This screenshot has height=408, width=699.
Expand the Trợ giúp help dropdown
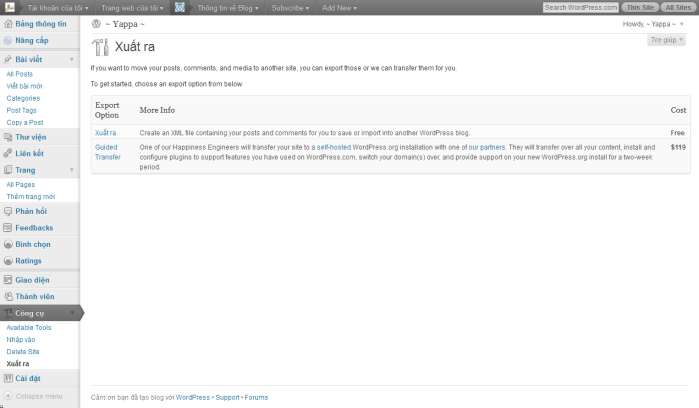(x=667, y=40)
